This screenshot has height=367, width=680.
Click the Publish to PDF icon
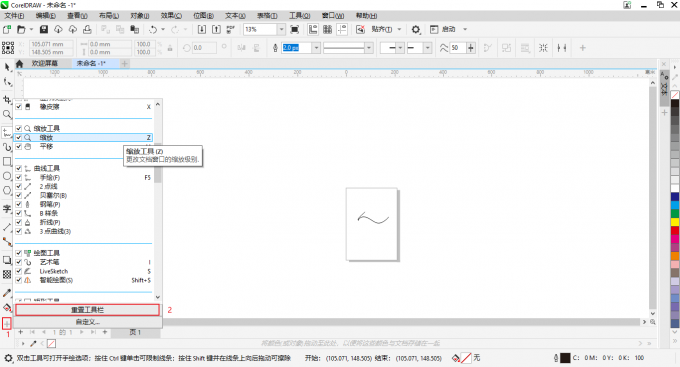[x=231, y=29]
